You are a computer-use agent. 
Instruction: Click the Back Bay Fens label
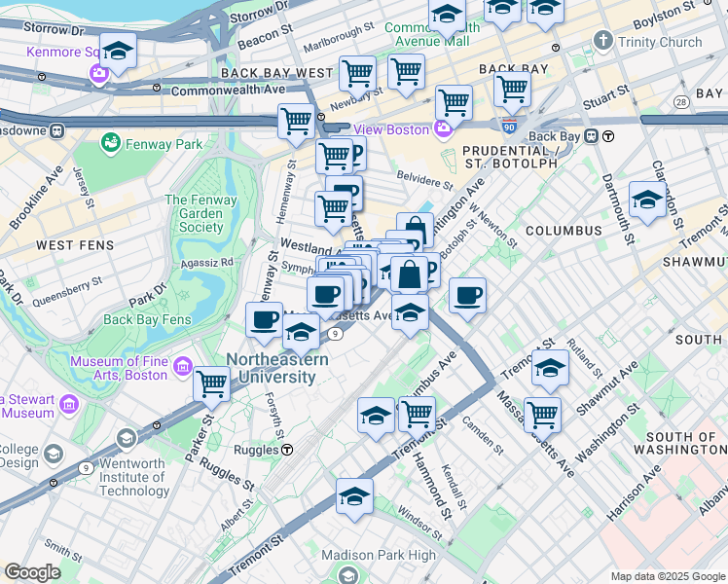(147, 319)
